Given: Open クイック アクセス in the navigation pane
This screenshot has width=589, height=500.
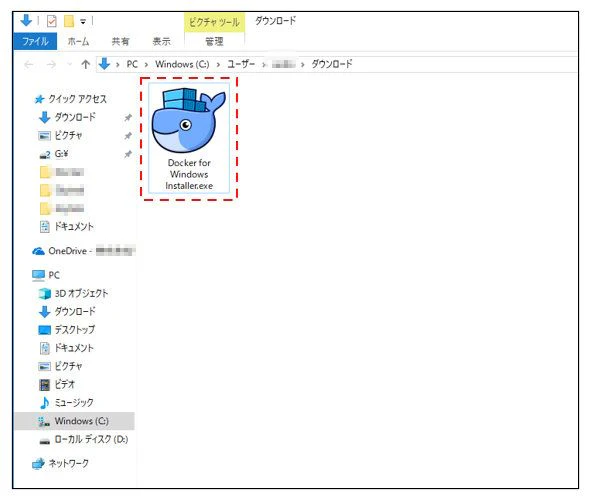Looking at the screenshot, I should [77, 99].
